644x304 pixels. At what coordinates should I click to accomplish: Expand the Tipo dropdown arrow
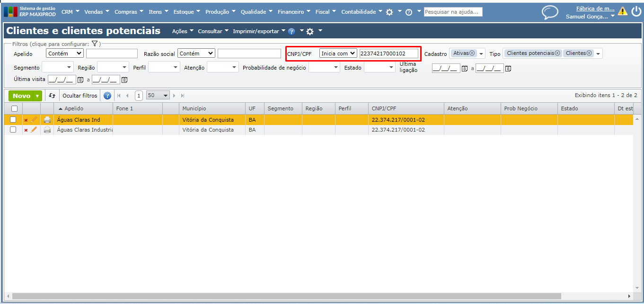click(599, 54)
